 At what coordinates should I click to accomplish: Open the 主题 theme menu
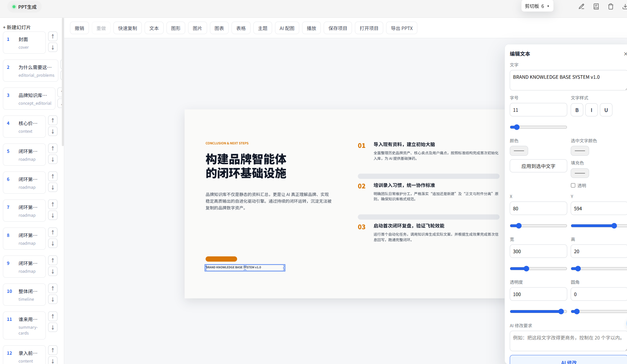262,28
